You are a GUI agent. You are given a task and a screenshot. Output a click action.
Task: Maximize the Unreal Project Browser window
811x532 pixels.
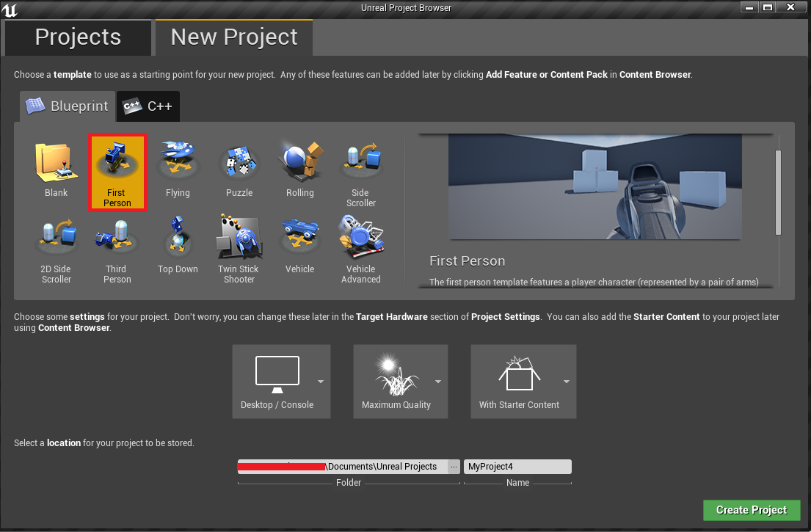(x=768, y=7)
